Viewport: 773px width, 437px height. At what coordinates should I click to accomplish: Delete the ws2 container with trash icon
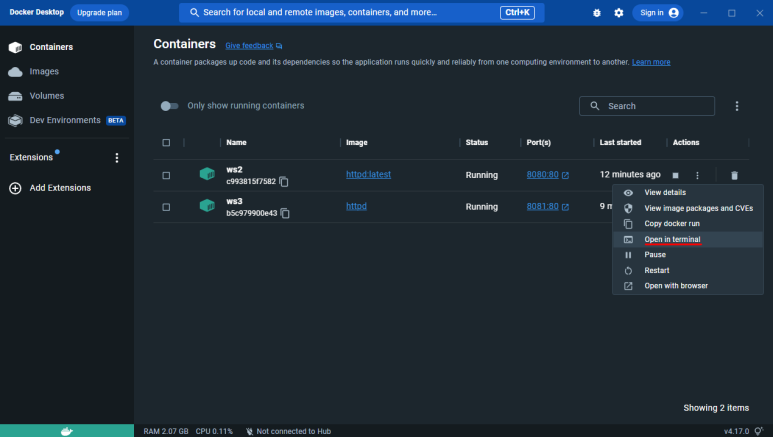(734, 176)
